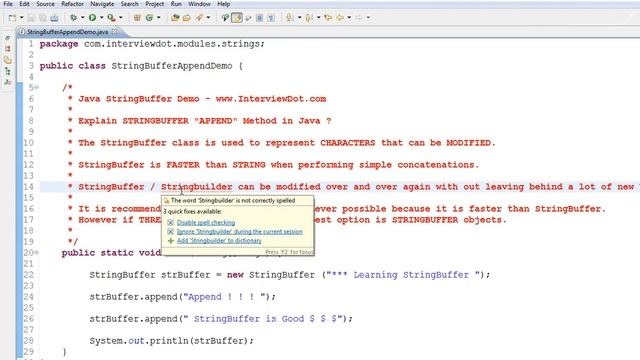This screenshot has width=640, height=360.
Task: Click the misspelled word 'Stringbuilder' on line 14
Action: [196, 187]
